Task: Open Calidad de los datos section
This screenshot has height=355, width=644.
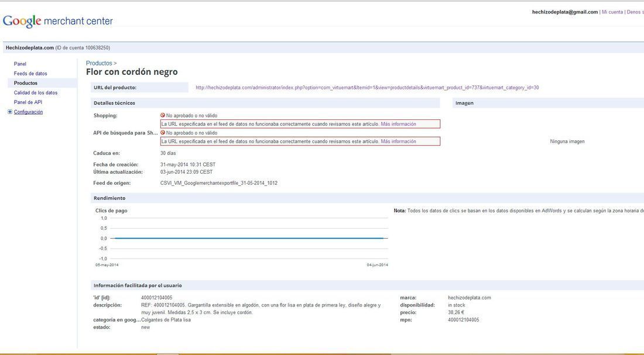Action: [x=36, y=93]
